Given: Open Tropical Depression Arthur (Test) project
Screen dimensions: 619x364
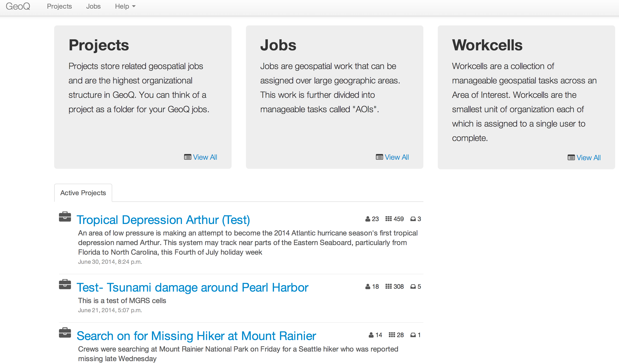Looking at the screenshot, I should click(163, 220).
